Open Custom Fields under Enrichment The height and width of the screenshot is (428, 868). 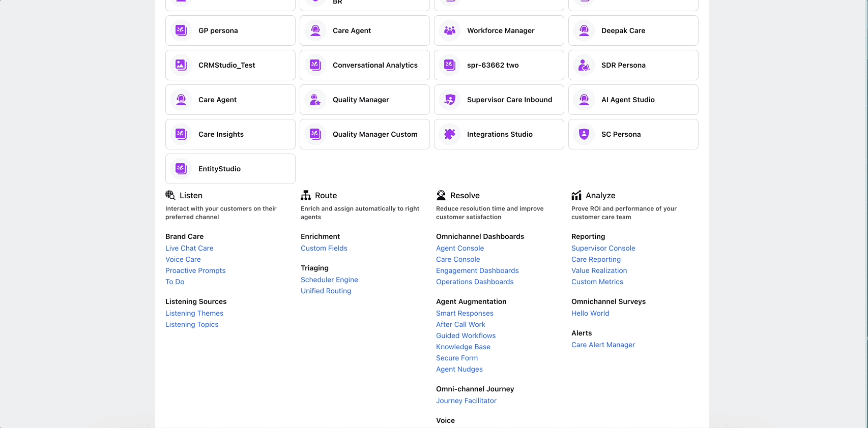324,248
